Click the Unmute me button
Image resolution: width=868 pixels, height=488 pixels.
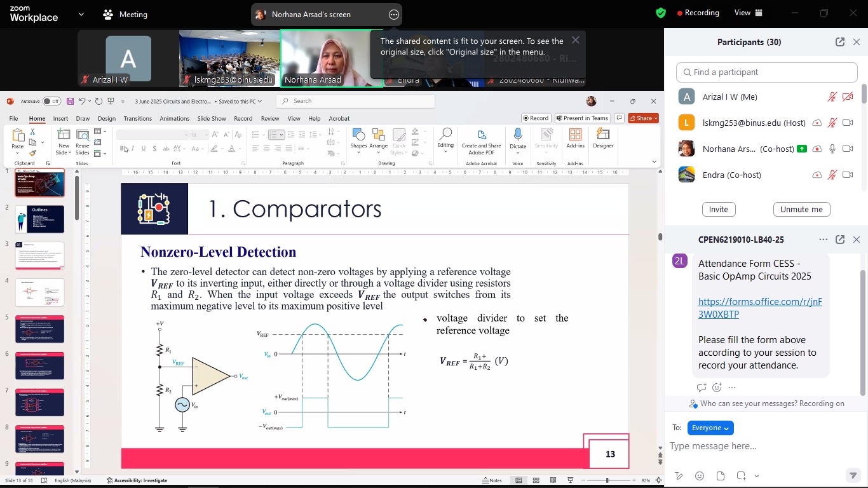(x=801, y=210)
